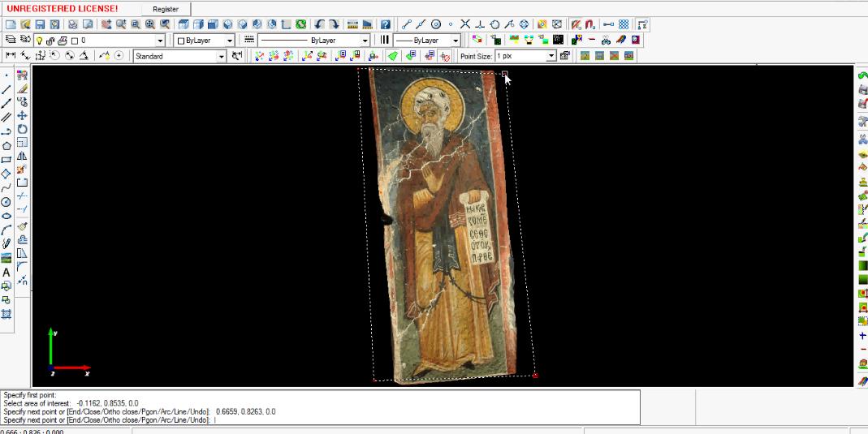The height and width of the screenshot is (434, 868).
Task: Click the angular dimension icon
Action: click(84, 55)
